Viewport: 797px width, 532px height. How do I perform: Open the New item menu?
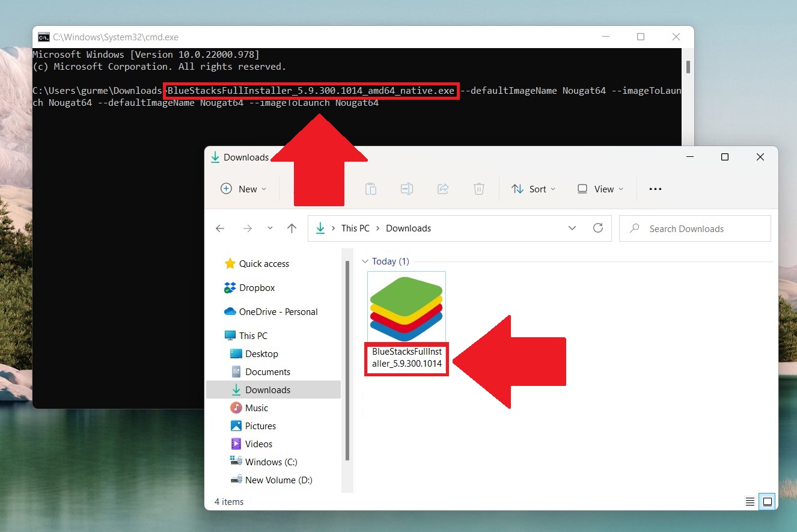242,189
